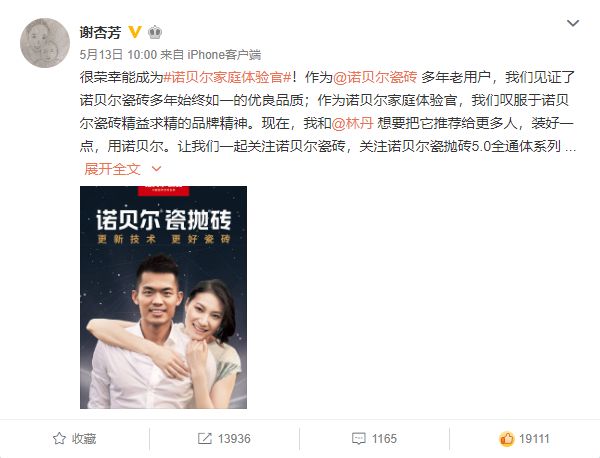Open the @林丹 mention link
Screen dimensions: 600x458
(x=352, y=123)
